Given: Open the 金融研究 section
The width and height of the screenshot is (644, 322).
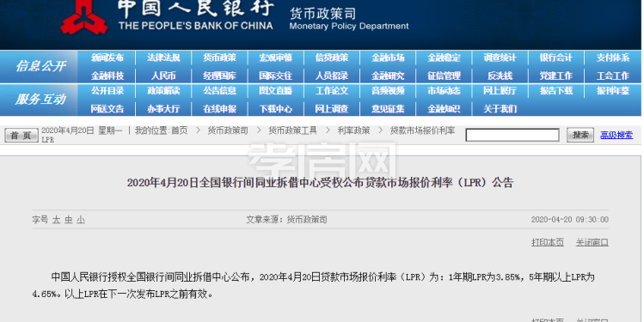Looking at the screenshot, I should point(388,76).
